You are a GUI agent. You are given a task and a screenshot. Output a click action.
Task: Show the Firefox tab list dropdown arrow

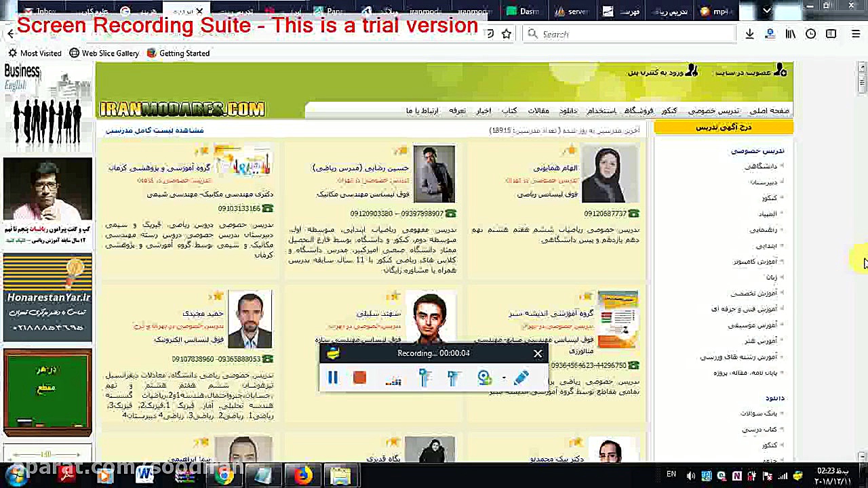coord(767,11)
